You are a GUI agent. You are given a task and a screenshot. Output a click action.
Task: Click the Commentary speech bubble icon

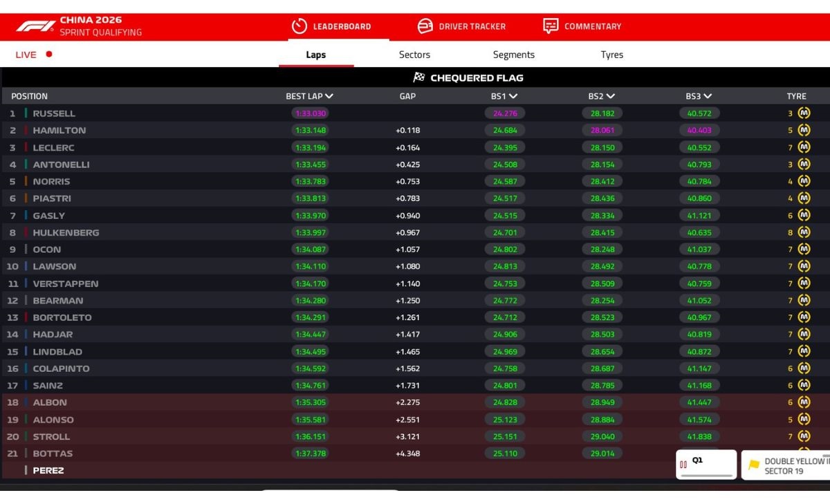pyautogui.click(x=551, y=26)
